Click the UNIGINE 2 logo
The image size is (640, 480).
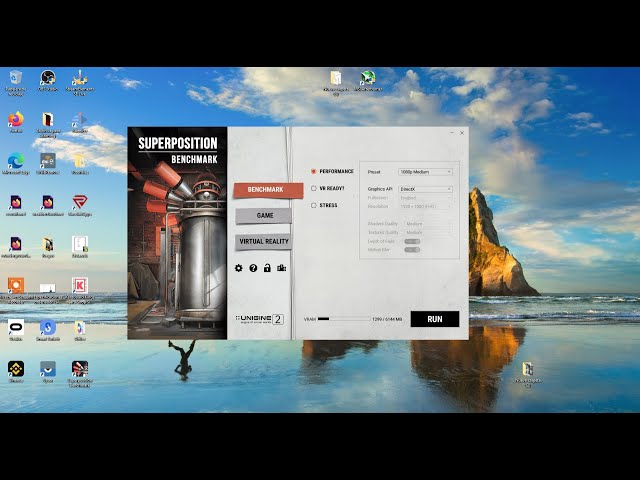point(260,319)
